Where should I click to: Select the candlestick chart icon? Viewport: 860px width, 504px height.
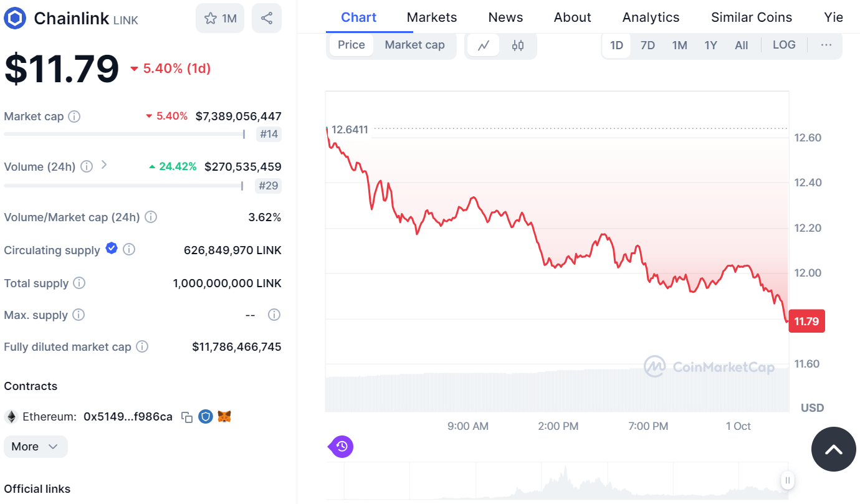tap(517, 46)
